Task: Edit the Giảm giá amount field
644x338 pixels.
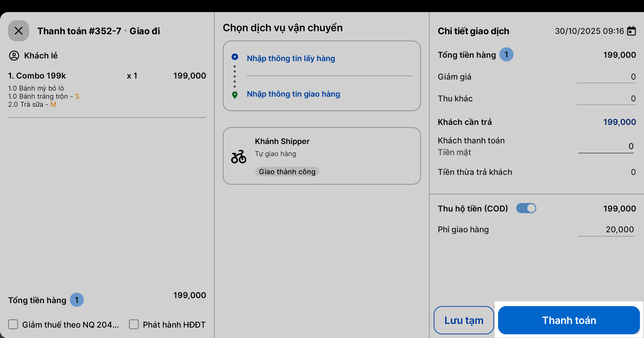Action: [606, 77]
